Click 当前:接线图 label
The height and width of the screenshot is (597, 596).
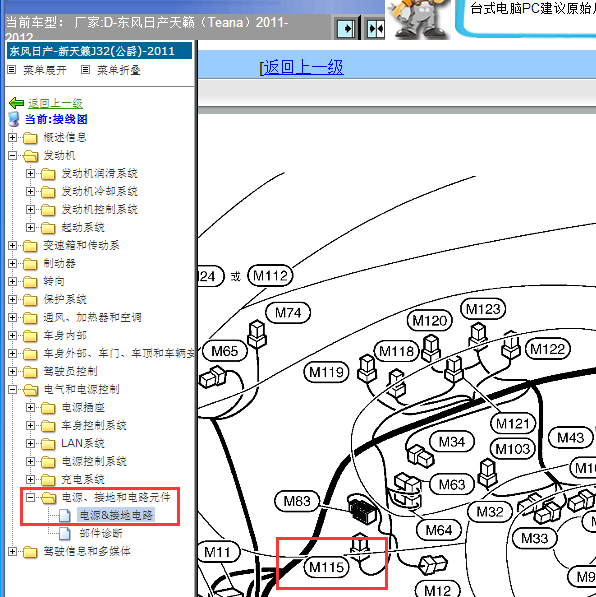(x=56, y=119)
